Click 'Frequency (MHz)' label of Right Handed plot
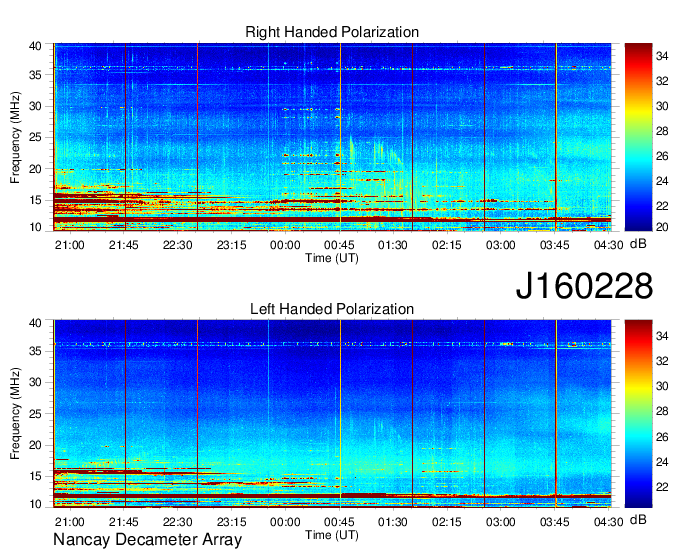680x552 pixels. [15, 137]
